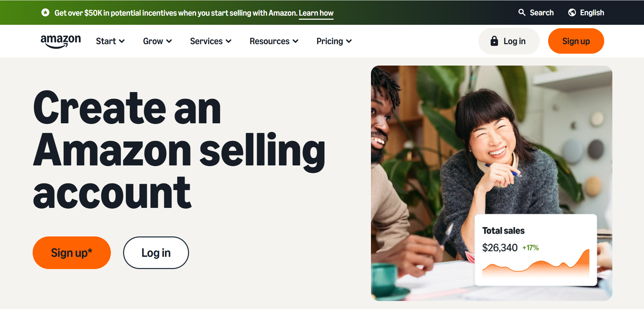This screenshot has width=644, height=320.
Task: Expand the Resources menu chevron
Action: tap(295, 41)
